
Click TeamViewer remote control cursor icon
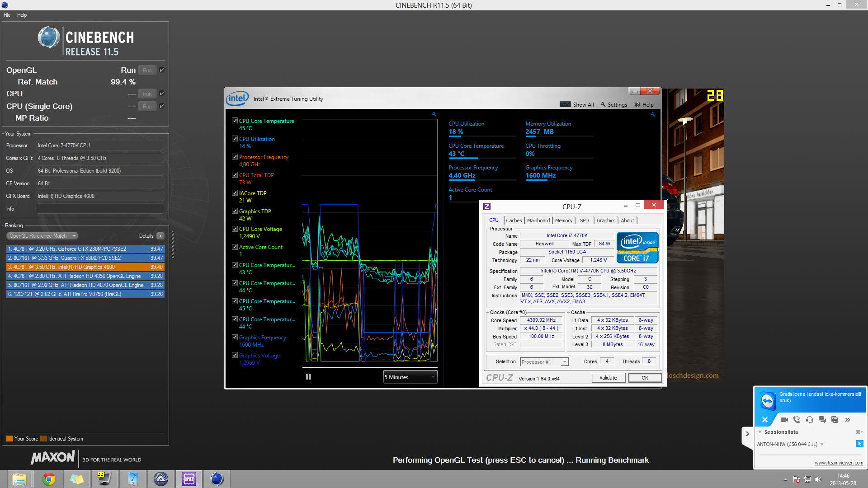859,444
